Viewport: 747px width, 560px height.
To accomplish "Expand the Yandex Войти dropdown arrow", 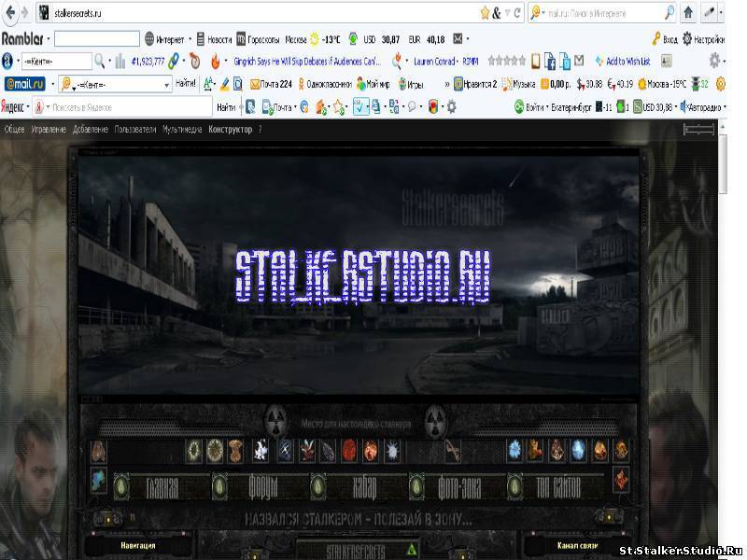I will pos(547,107).
